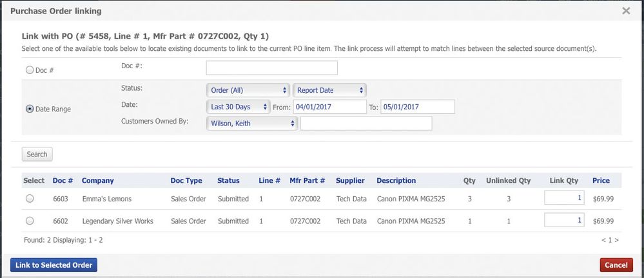The image size is (644, 278).
Task: Click the To date field
Action: (418, 107)
